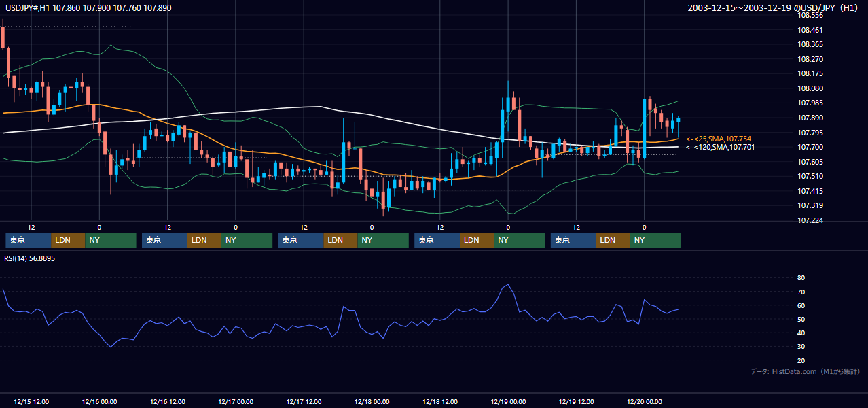The image size is (868, 408).
Task: Click RSI scale value 20
Action: [801, 360]
